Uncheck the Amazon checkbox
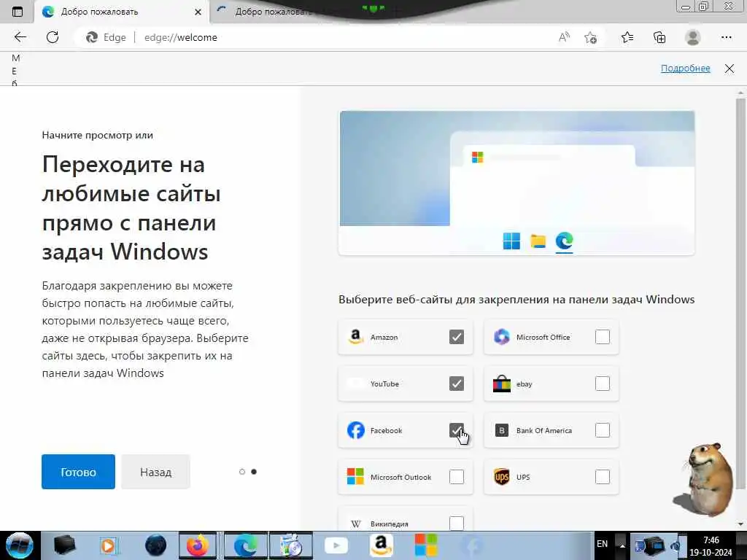The image size is (747, 560). [x=457, y=337]
